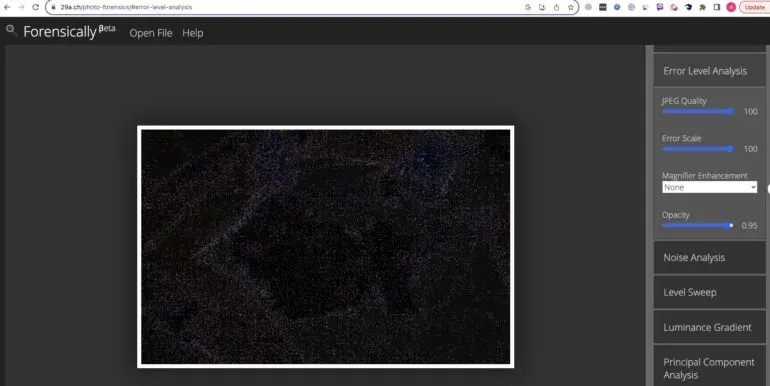Viewport: 770px width, 386px height.
Task: Click the JPEG Quality slider track
Action: [x=697, y=111]
